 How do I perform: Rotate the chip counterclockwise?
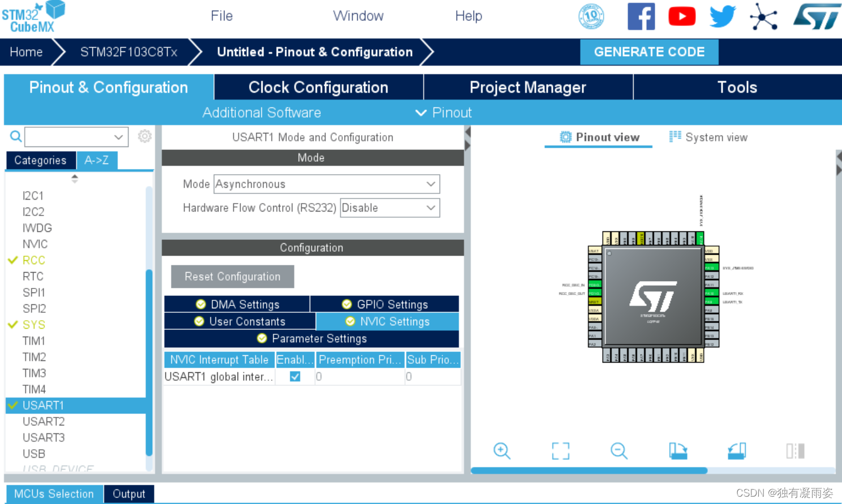(x=737, y=451)
